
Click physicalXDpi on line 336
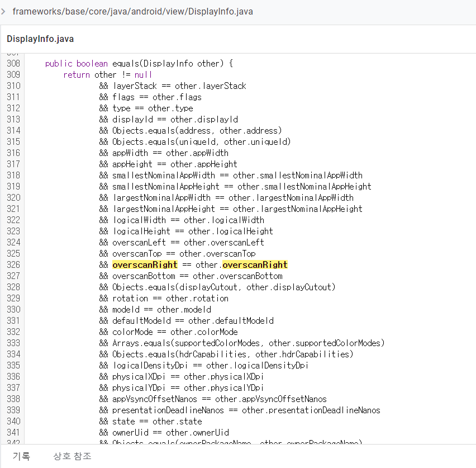[139, 377]
